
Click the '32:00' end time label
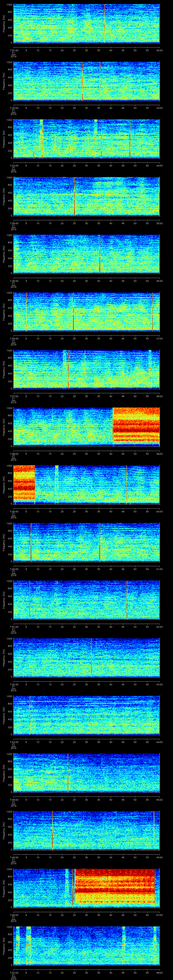click(x=160, y=50)
